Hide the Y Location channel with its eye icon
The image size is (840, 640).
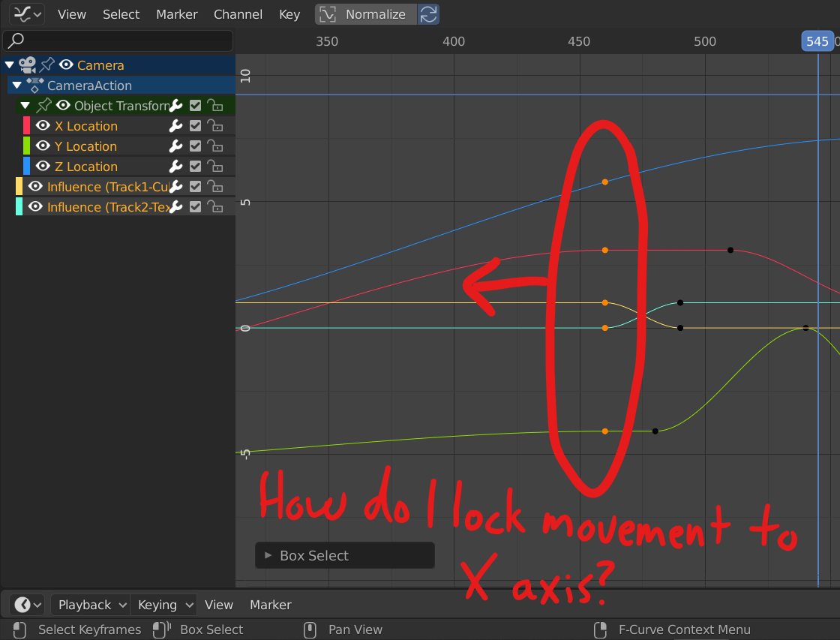coord(43,146)
